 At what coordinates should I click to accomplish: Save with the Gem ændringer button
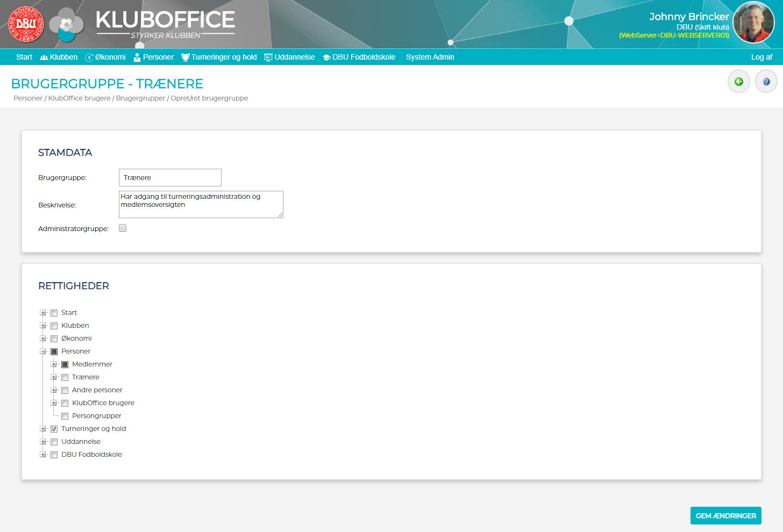point(725,515)
